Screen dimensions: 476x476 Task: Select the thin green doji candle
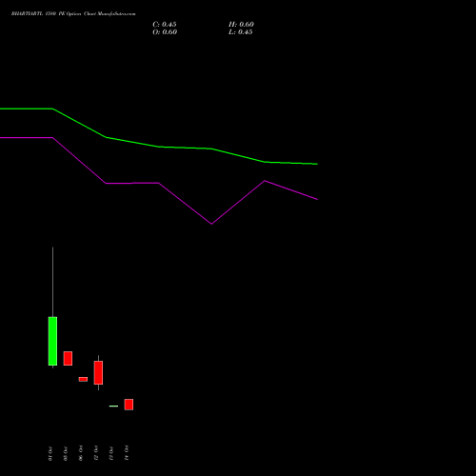pyautogui.click(x=113, y=406)
